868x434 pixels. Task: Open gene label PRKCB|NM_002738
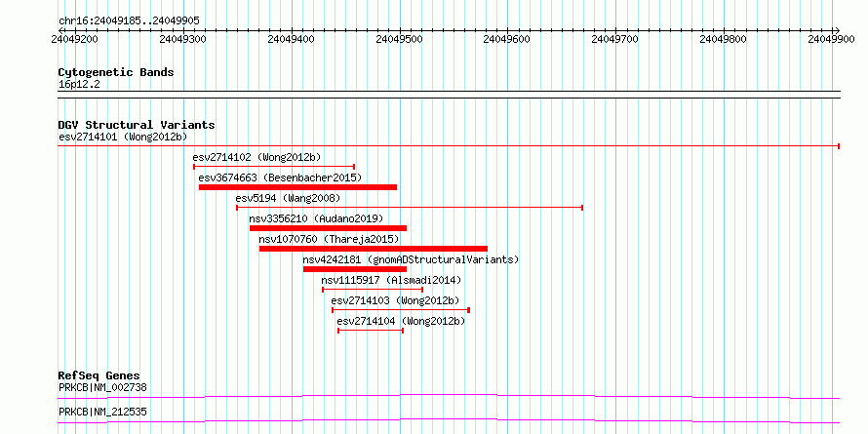coord(102,387)
